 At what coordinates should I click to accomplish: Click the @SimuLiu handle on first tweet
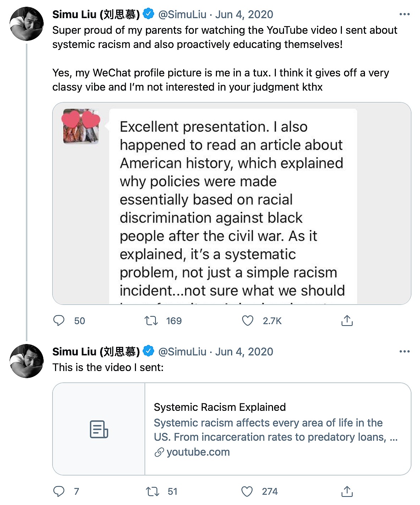[182, 14]
